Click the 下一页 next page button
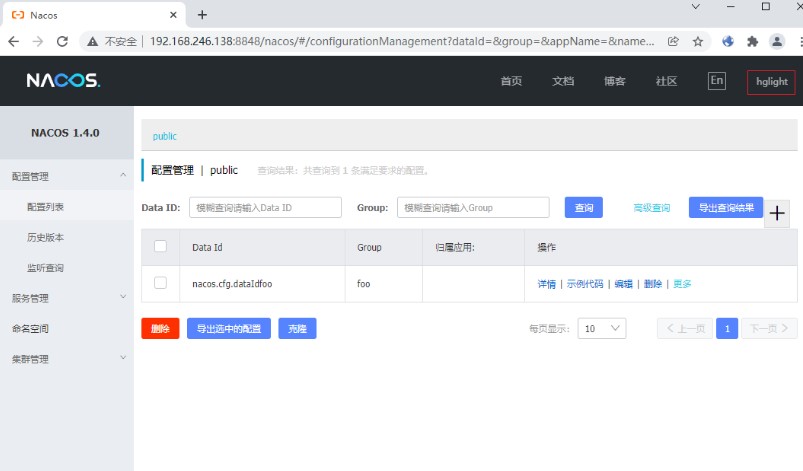This screenshot has height=471, width=803. 769,329
